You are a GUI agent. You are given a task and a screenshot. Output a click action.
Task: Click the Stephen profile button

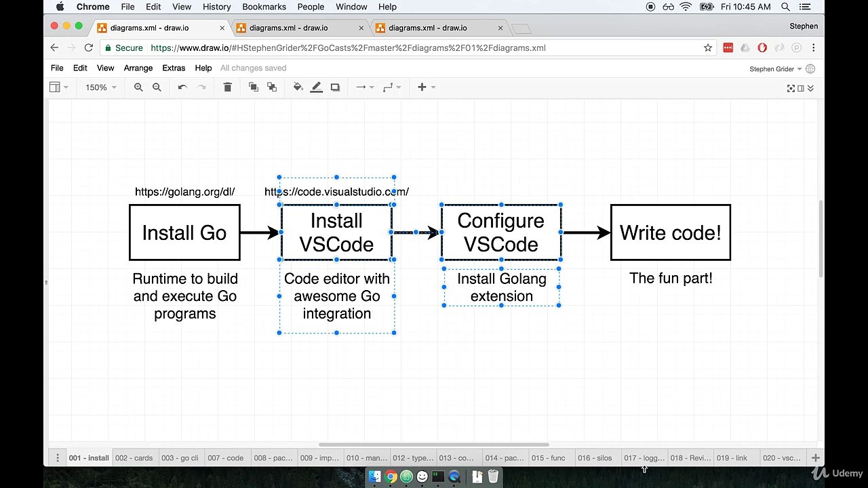pos(804,26)
